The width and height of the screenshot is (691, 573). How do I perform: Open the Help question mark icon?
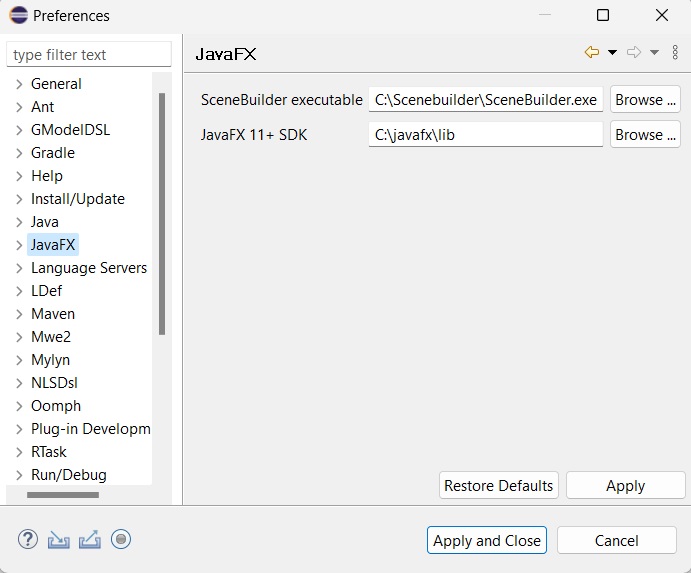pos(28,540)
